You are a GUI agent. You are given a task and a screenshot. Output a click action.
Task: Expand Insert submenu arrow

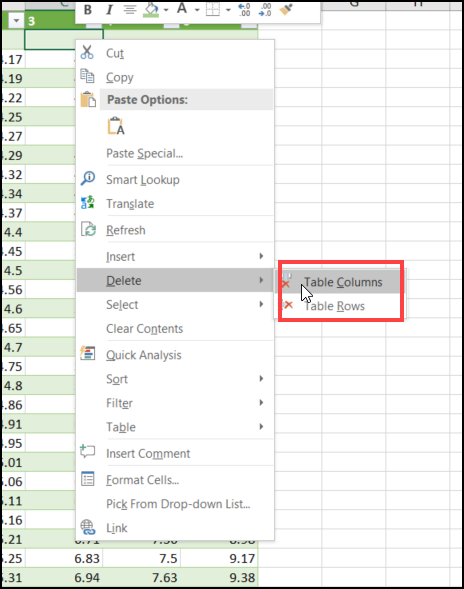point(261,256)
